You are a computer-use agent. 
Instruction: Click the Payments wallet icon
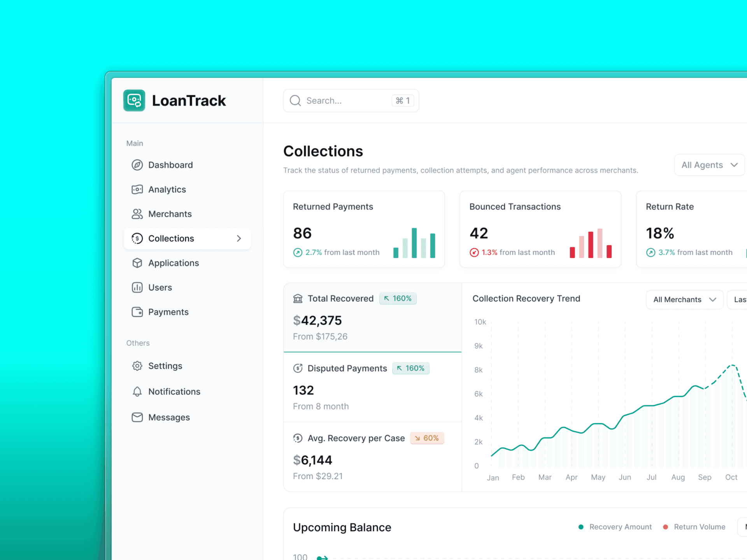pos(137,312)
